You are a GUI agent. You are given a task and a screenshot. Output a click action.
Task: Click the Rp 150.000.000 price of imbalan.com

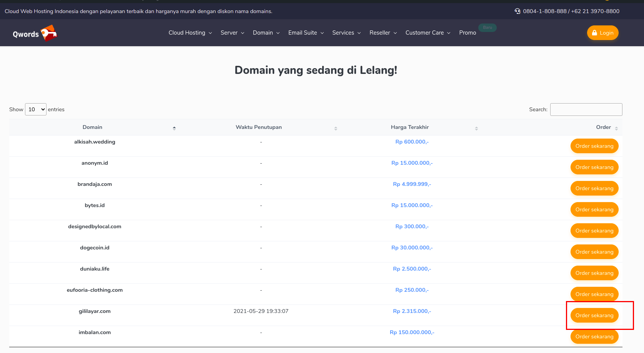pos(412,332)
